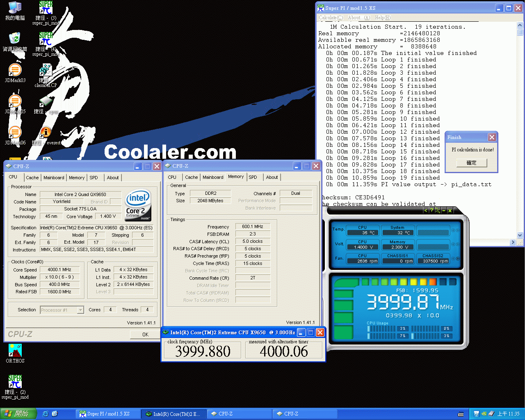This screenshot has height=420, width=525.
Task: Click the Core Speed 4000.1 MHz field
Action: (59, 270)
